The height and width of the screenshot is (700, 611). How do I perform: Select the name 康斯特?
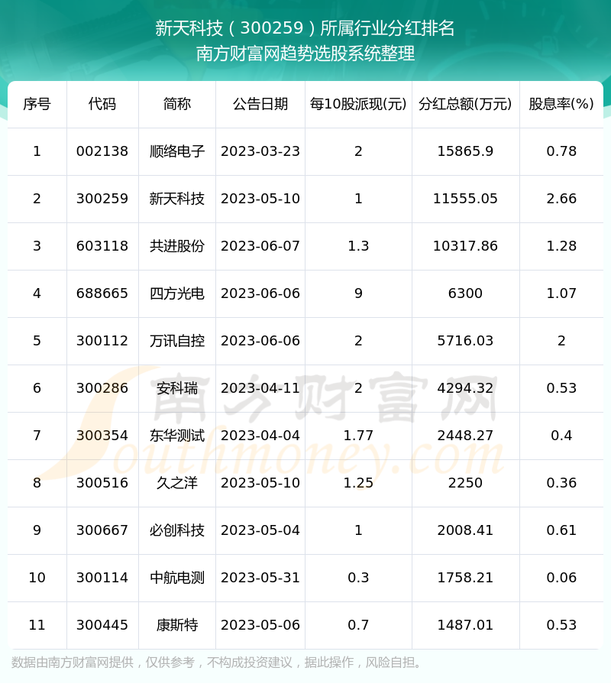[x=176, y=624]
